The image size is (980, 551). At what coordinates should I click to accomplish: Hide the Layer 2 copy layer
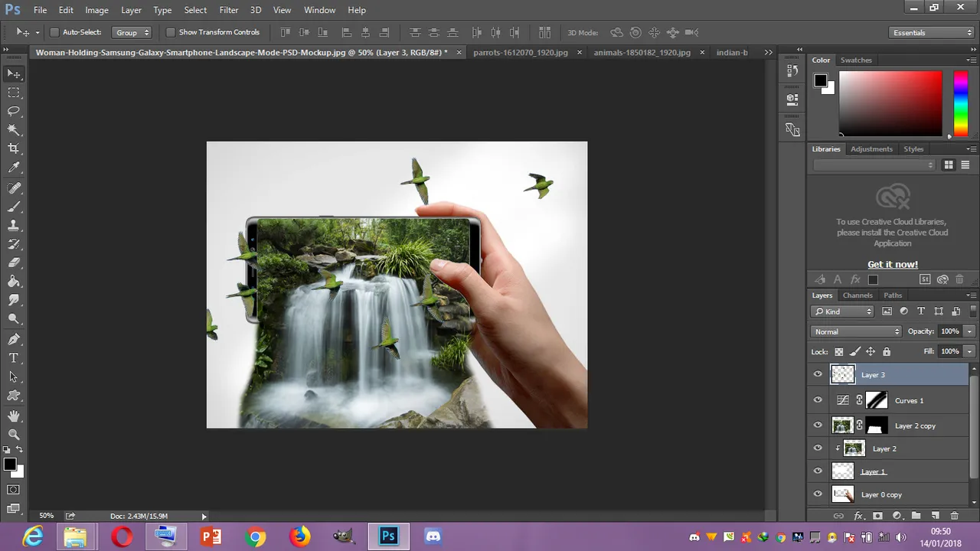coord(818,425)
